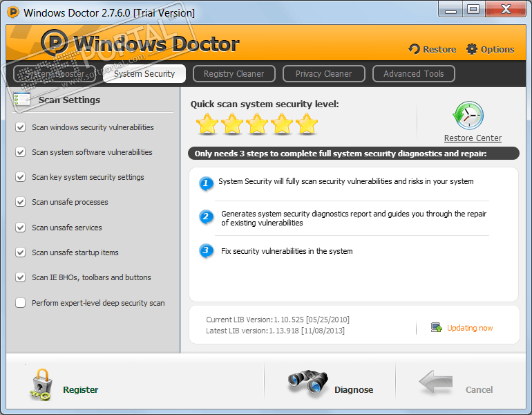Click the Options text link

pyautogui.click(x=497, y=50)
